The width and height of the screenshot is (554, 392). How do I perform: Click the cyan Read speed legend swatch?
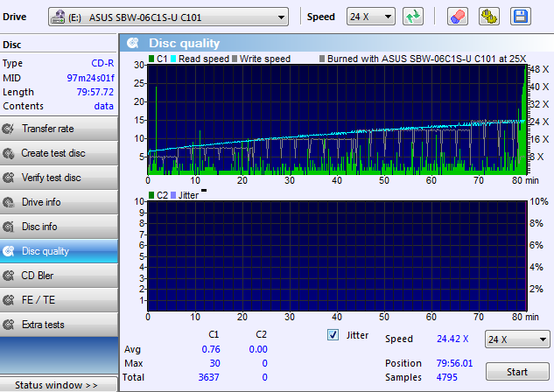(x=173, y=59)
